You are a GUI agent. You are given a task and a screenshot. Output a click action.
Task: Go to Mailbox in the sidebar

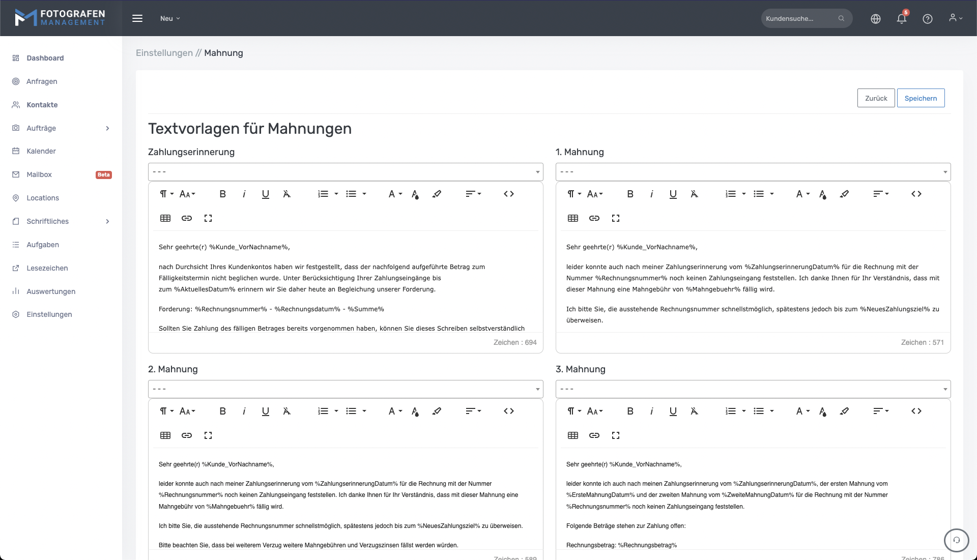(x=39, y=174)
